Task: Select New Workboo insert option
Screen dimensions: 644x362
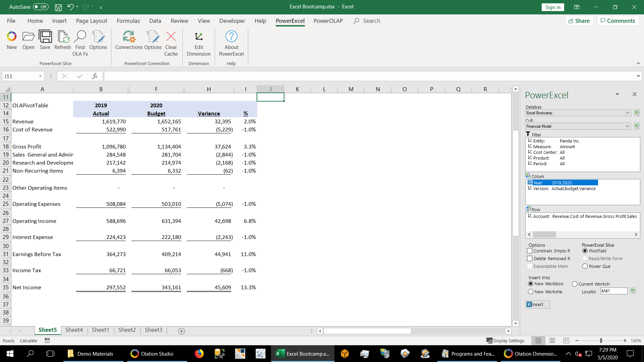Action: [531, 284]
